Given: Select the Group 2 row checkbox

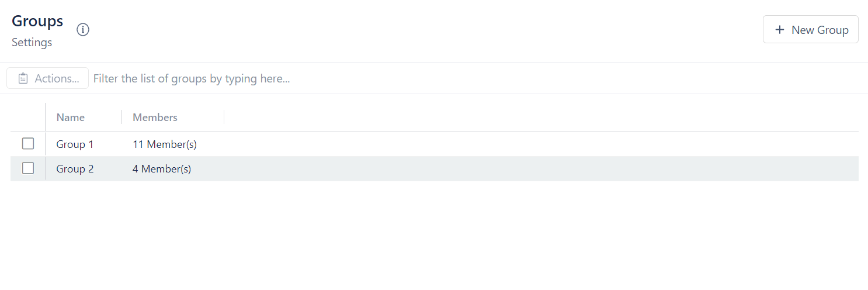Looking at the screenshot, I should (28, 168).
